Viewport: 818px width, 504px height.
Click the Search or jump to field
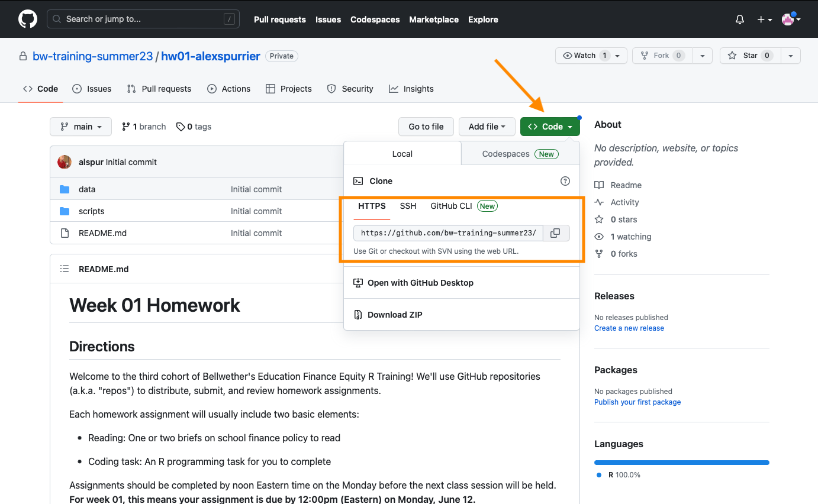143,19
